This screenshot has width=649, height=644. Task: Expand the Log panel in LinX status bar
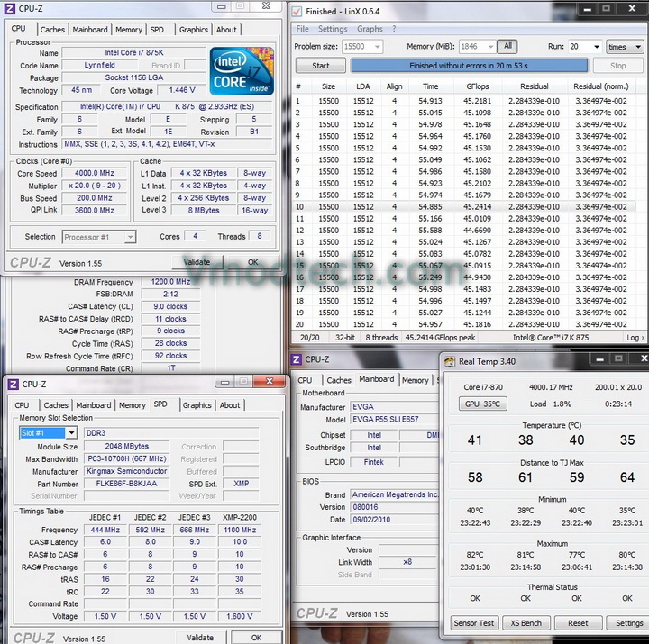tap(635, 338)
